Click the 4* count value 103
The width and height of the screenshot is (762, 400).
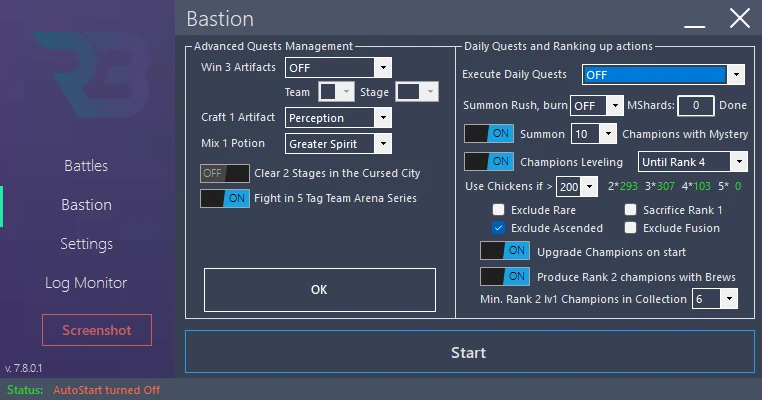click(702, 186)
